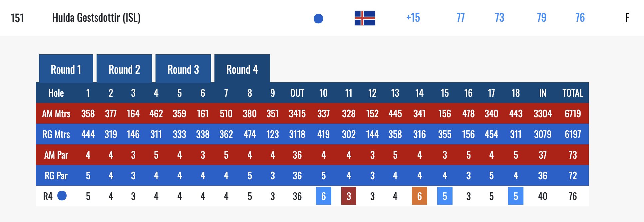Image resolution: width=644 pixels, height=222 pixels.
Task: Click the Iceland flag icon
Action: click(x=365, y=18)
